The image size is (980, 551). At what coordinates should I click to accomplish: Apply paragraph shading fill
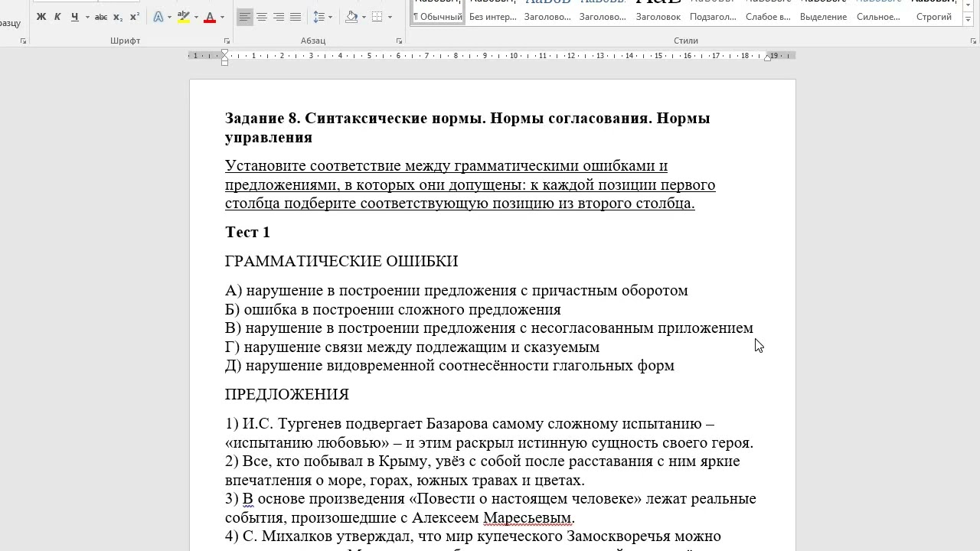tap(351, 17)
